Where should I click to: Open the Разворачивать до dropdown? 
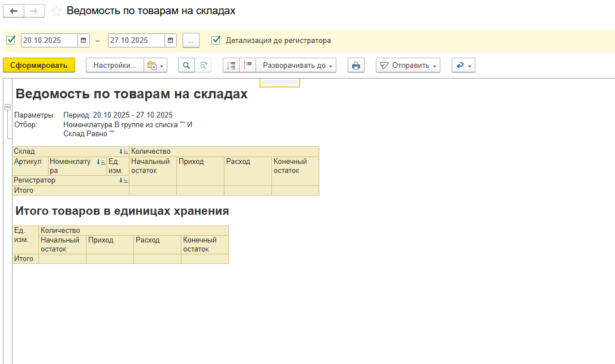click(296, 66)
